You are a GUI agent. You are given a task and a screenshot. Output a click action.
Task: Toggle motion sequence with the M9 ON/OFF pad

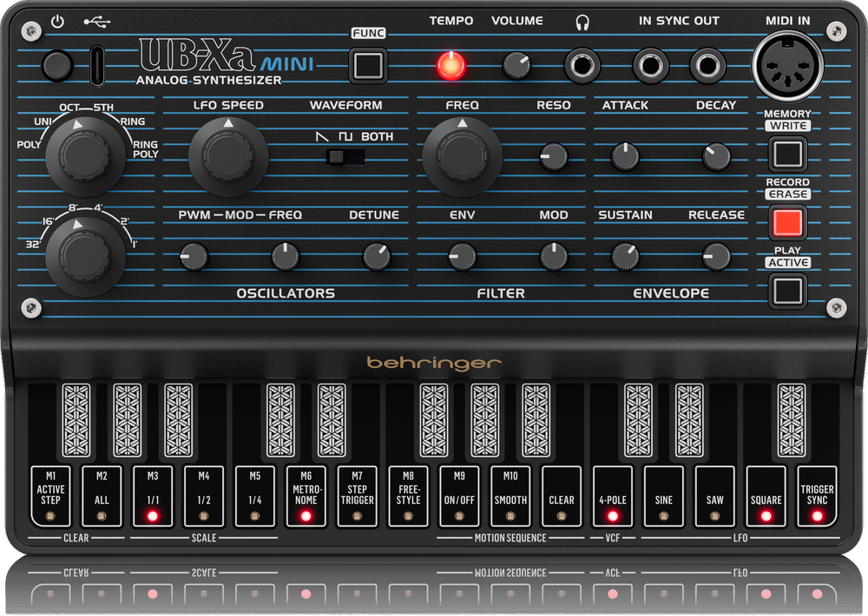[x=458, y=497]
